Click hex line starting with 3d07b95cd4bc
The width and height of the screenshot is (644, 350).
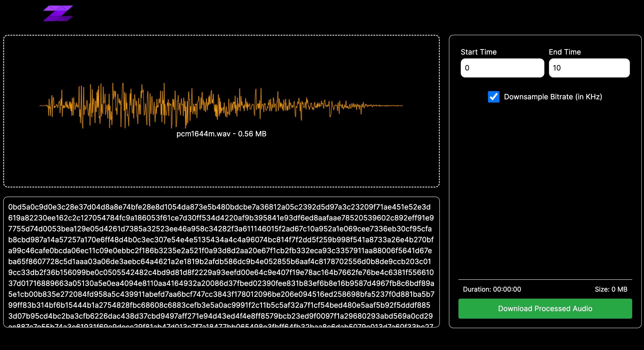pyautogui.click(x=220, y=316)
